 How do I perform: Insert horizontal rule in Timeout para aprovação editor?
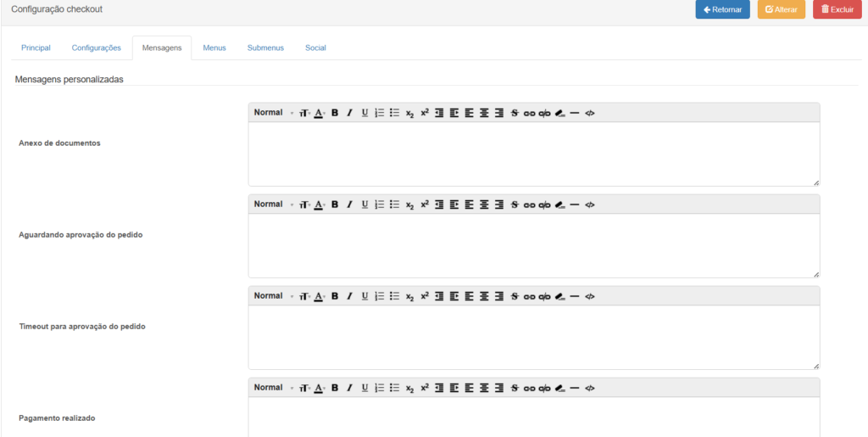pyautogui.click(x=575, y=296)
